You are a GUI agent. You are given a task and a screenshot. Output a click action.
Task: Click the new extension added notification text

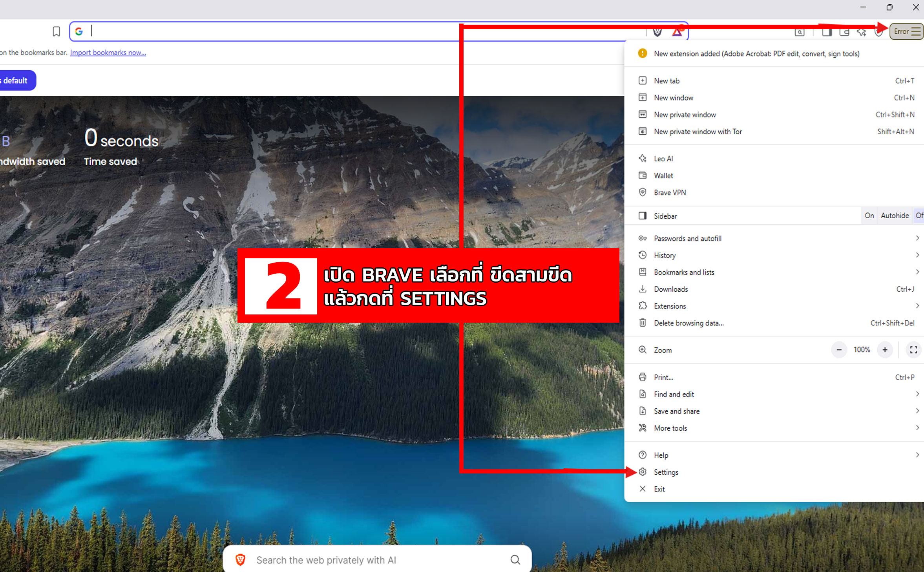(x=757, y=53)
